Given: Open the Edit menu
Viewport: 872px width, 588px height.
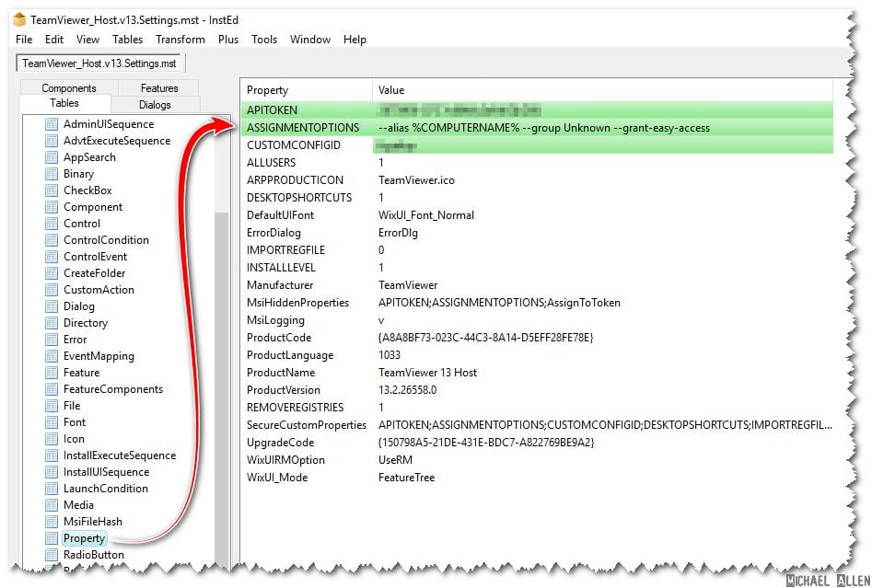Looking at the screenshot, I should [54, 40].
